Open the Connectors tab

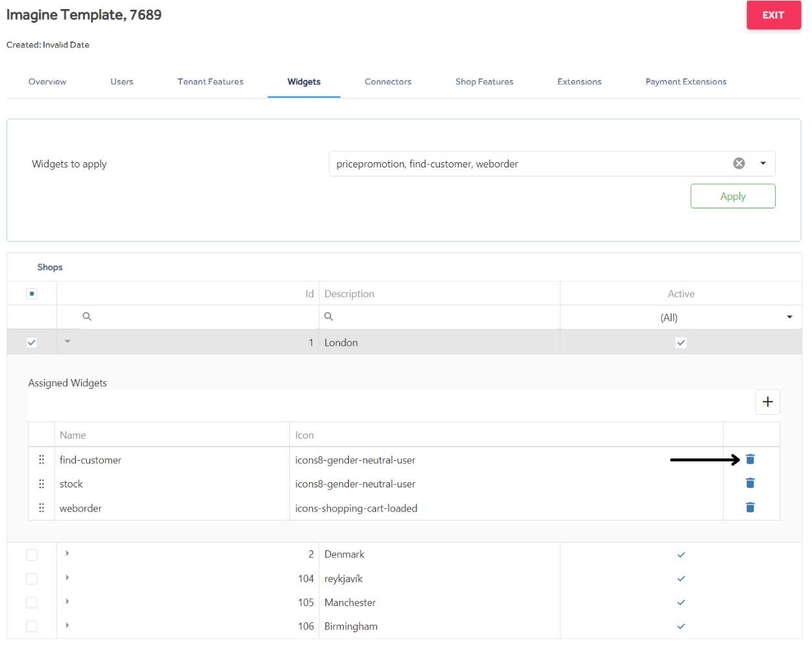click(388, 82)
